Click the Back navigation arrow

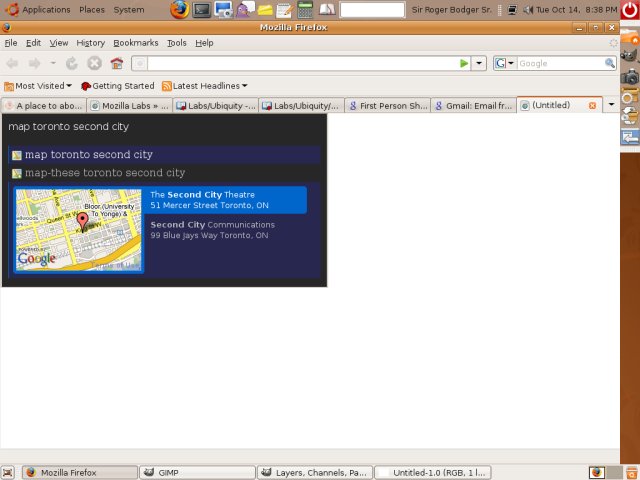[x=13, y=63]
